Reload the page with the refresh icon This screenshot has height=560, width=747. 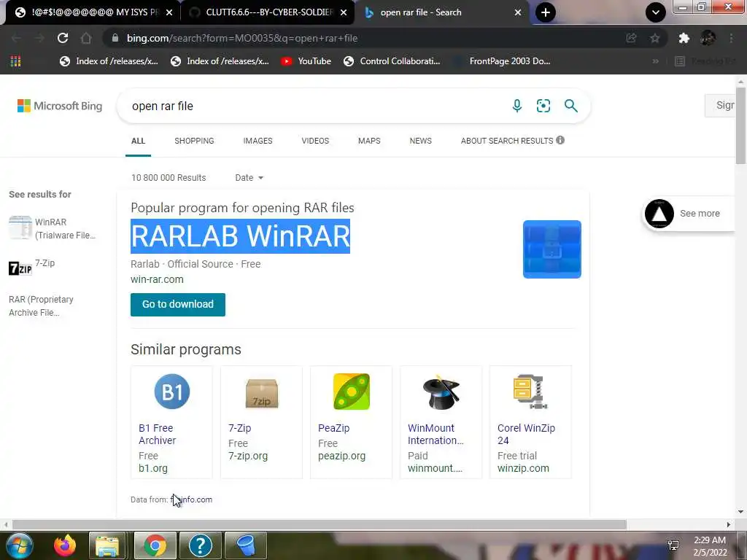click(x=63, y=38)
